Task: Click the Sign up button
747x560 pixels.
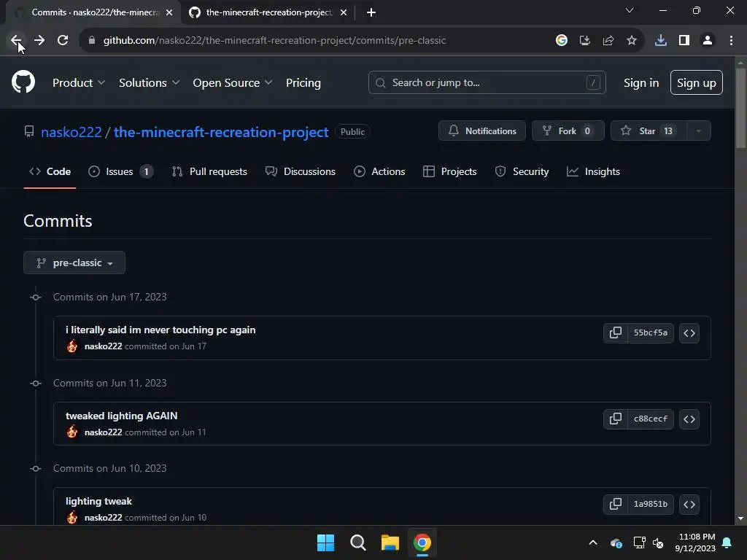Action: click(x=697, y=83)
